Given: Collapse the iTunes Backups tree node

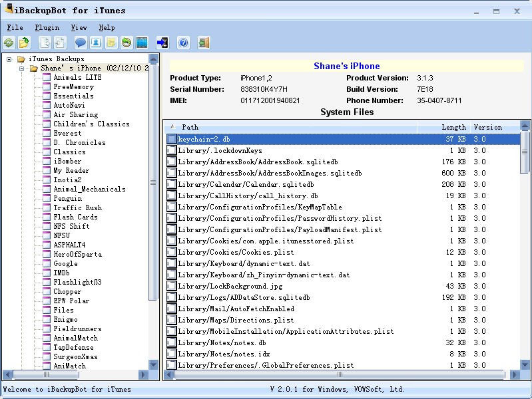Looking at the screenshot, I should click(x=9, y=59).
